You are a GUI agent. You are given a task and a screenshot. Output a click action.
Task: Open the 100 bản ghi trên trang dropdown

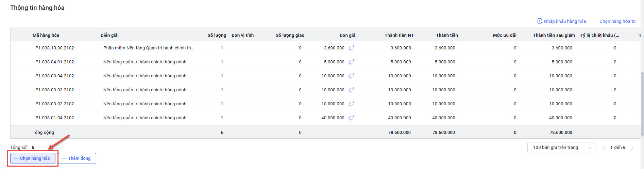pyautogui.click(x=561, y=148)
